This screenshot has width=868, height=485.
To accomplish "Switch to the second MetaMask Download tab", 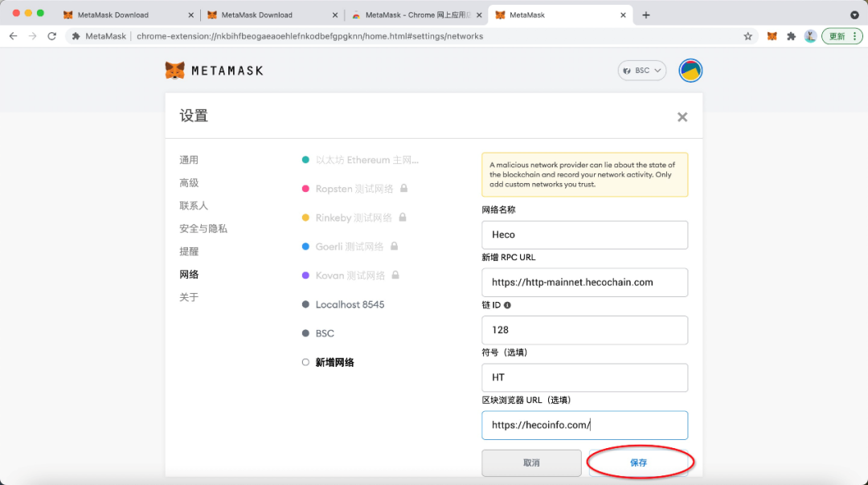I will (x=272, y=15).
